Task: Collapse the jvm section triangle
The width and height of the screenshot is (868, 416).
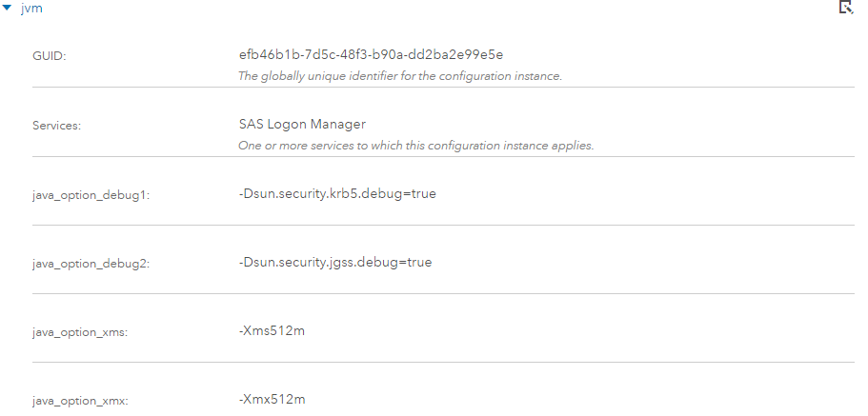Action: coord(9,9)
